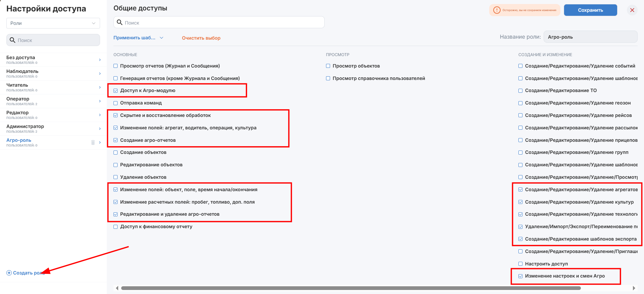Uncheck Изменение настроек и смен Агро
Viewport: 644px width, 294px height.
pyautogui.click(x=520, y=276)
